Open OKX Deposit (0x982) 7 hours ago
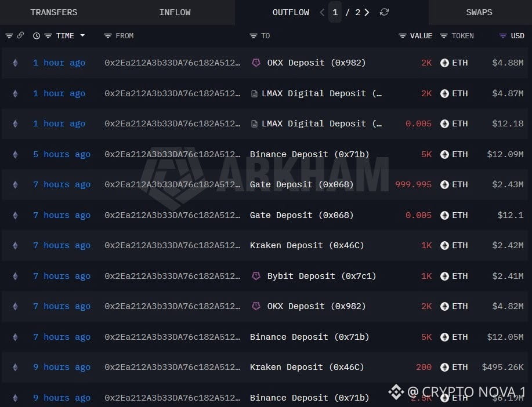 pos(317,306)
